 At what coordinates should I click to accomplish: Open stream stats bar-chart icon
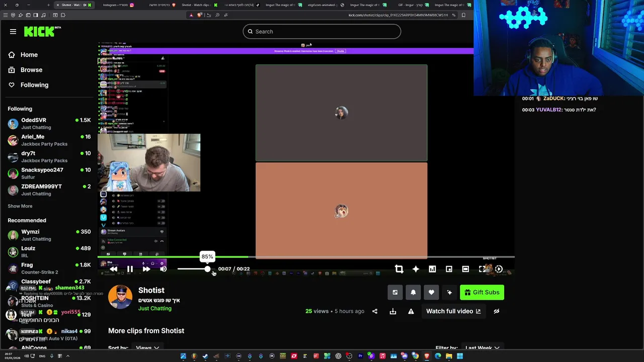(432, 269)
